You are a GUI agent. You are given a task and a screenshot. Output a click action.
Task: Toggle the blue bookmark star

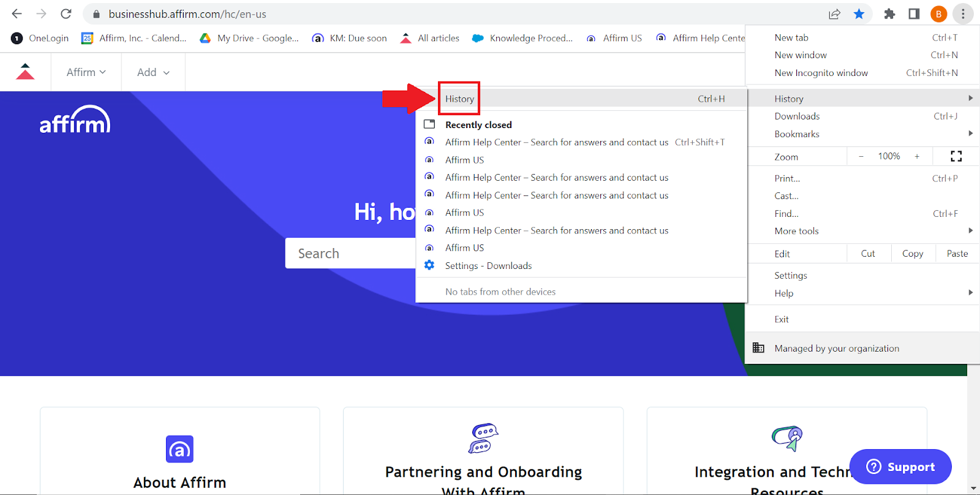click(859, 13)
